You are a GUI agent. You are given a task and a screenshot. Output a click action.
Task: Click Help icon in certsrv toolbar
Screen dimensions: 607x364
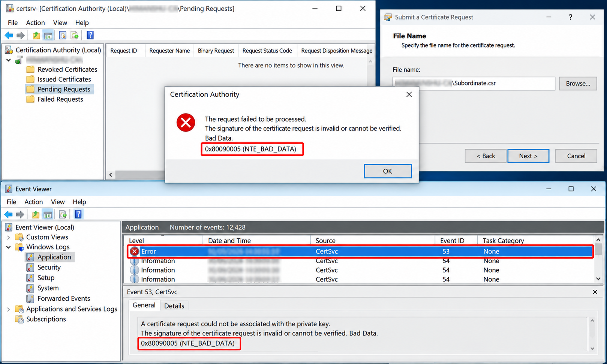90,35
